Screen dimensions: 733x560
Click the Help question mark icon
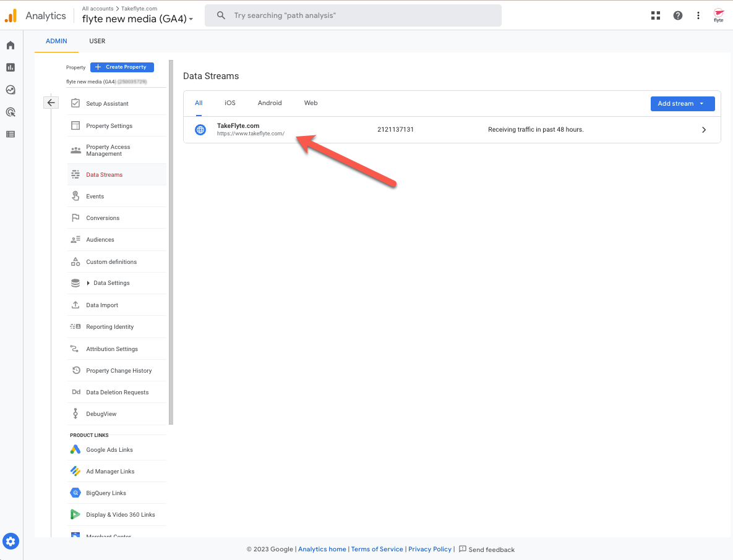coord(677,15)
